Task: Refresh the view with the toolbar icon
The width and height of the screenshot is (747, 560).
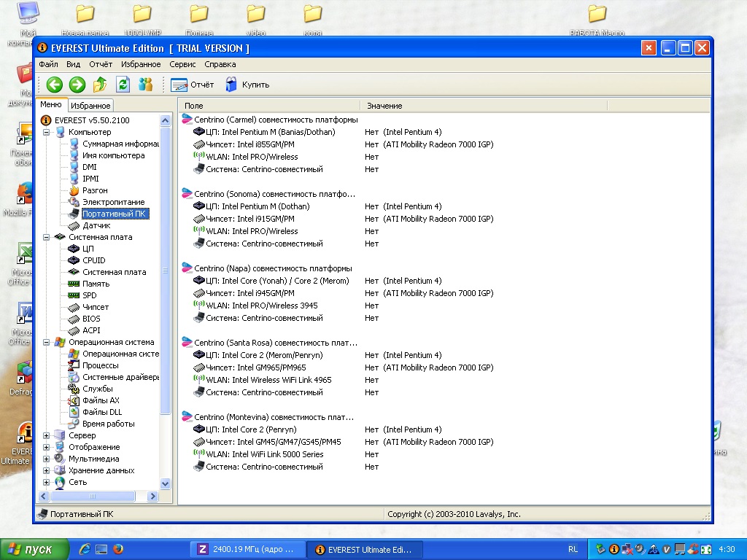Action: [x=123, y=85]
